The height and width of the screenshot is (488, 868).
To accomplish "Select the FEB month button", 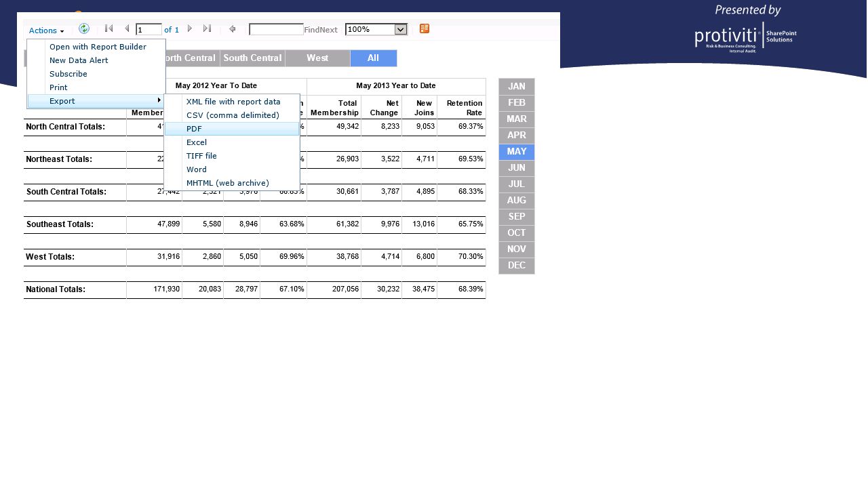I will pyautogui.click(x=517, y=103).
